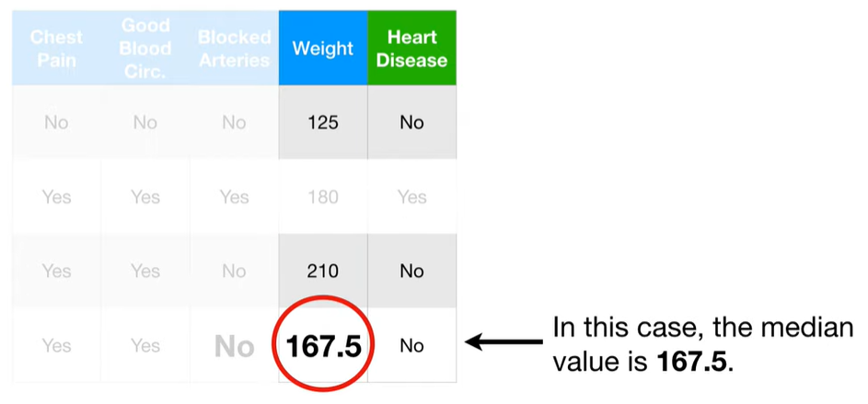
Task: Click the Blocked Arteries column header
Action: tap(235, 48)
